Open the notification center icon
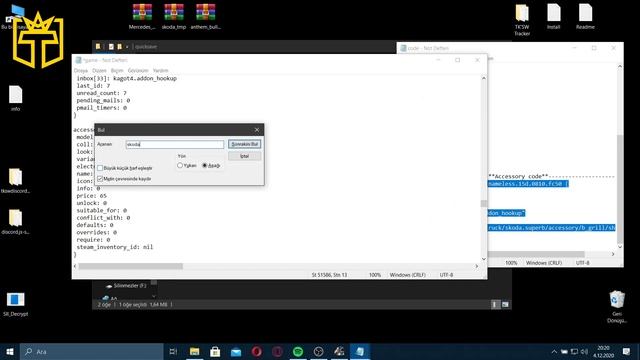 [627, 351]
